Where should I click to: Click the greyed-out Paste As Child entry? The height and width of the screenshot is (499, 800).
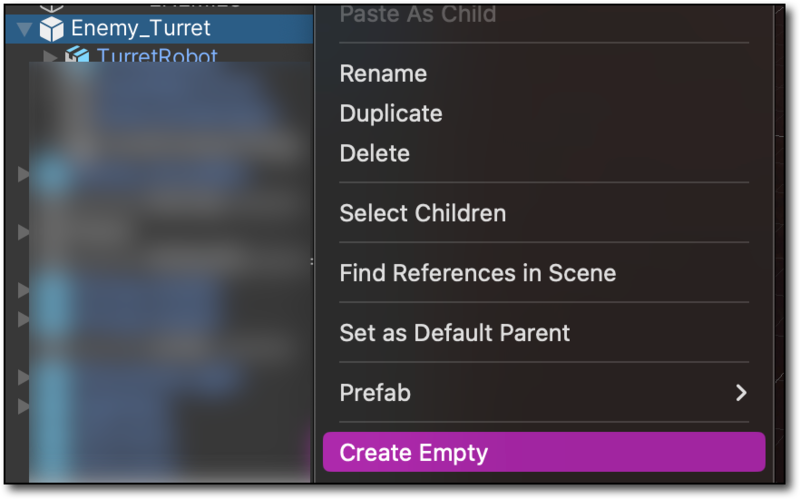pos(418,14)
